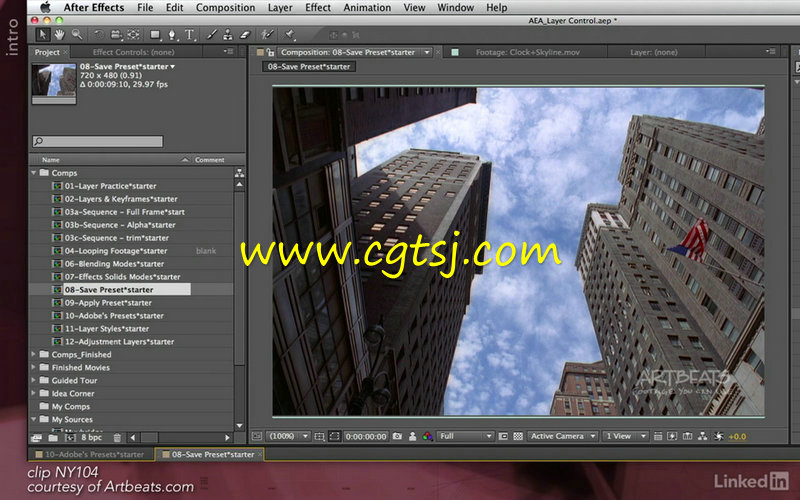Select the Rectangle shape tool
Viewport: 800px width, 500px height.
(x=155, y=35)
